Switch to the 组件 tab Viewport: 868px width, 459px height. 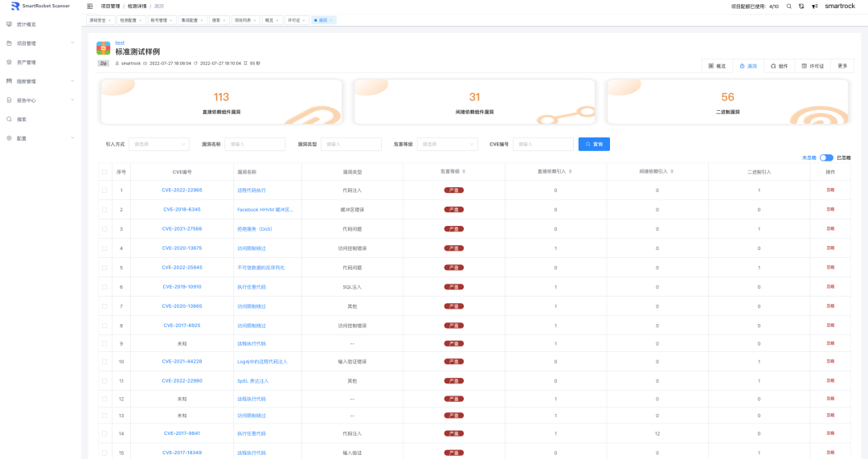point(779,66)
